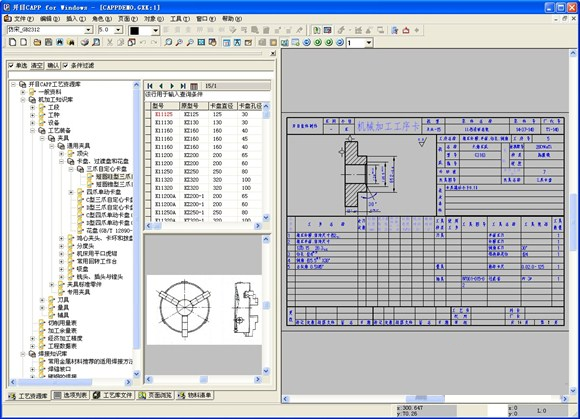Go to first record in data navigator
This screenshot has width=580, height=419.
click(150, 86)
